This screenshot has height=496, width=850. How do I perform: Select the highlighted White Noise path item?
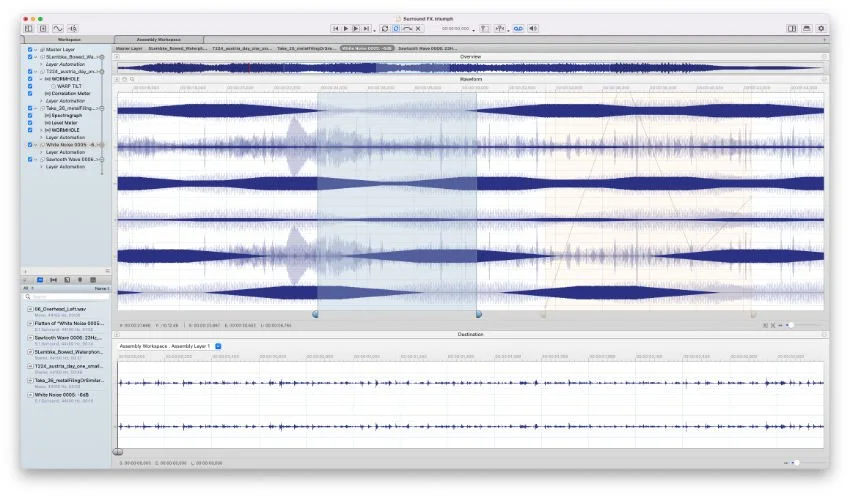367,48
